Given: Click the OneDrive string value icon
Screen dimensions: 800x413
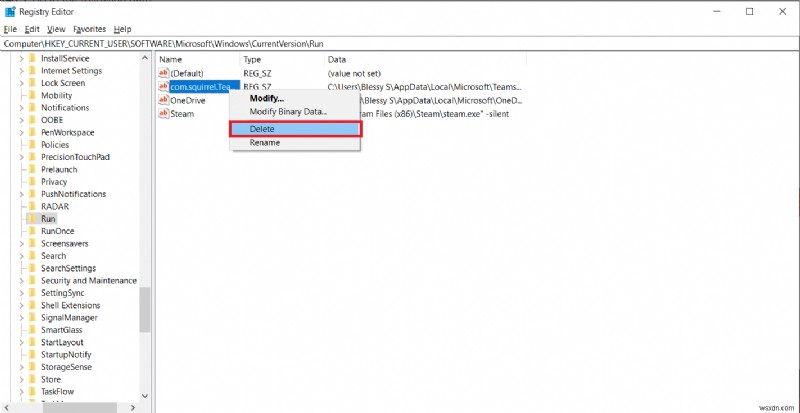Looking at the screenshot, I should (164, 100).
